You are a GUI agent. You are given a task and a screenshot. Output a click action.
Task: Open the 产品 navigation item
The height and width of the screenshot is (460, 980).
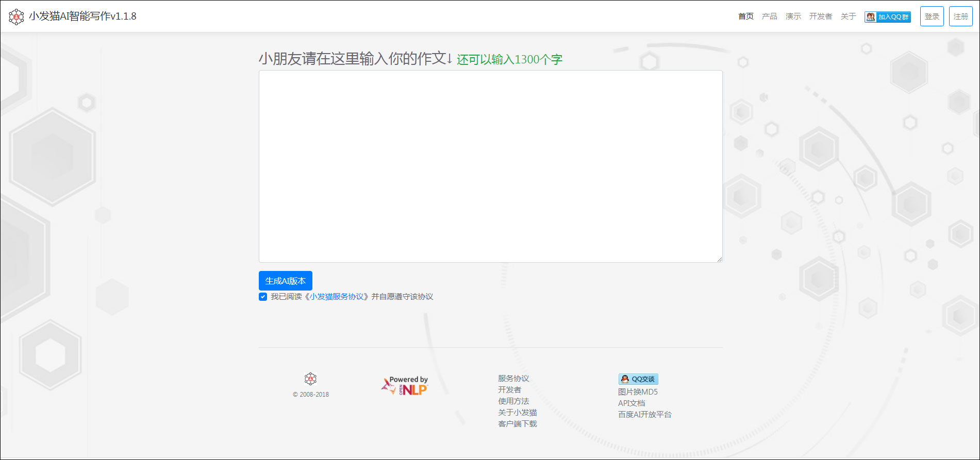(769, 16)
